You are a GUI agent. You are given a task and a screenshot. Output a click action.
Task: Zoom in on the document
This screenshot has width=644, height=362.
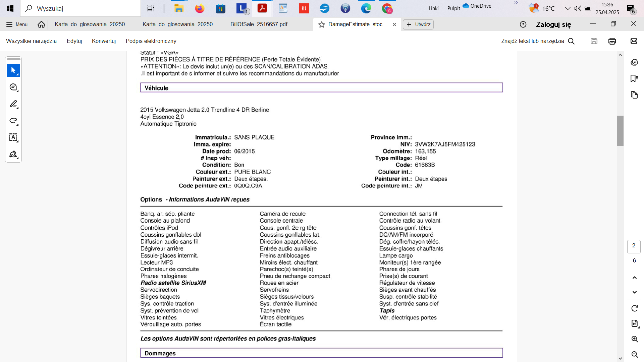pyautogui.click(x=634, y=339)
